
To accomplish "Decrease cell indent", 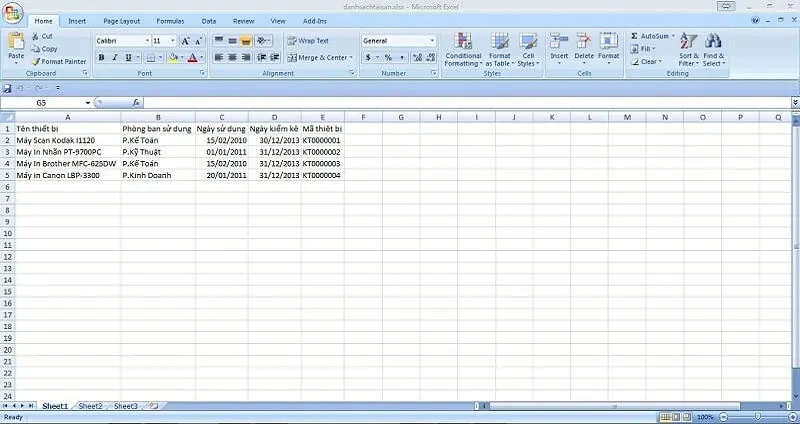I will 261,58.
